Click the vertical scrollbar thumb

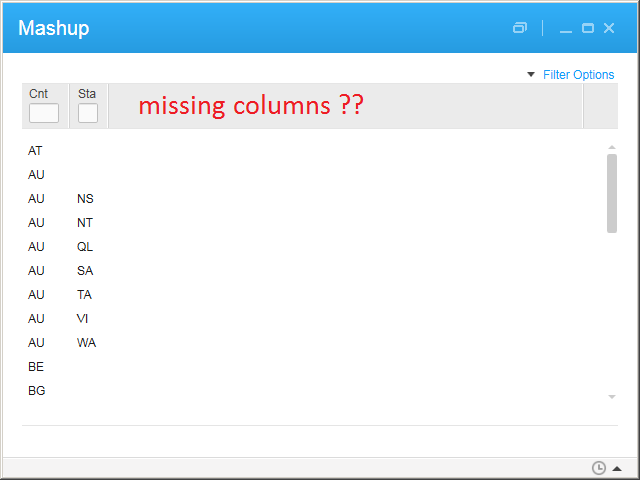click(612, 193)
